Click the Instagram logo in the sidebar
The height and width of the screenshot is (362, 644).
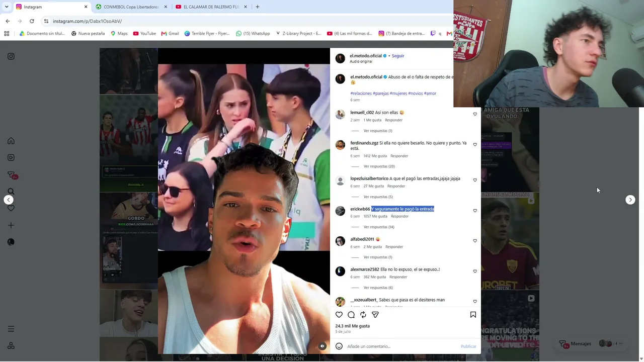coord(11,56)
